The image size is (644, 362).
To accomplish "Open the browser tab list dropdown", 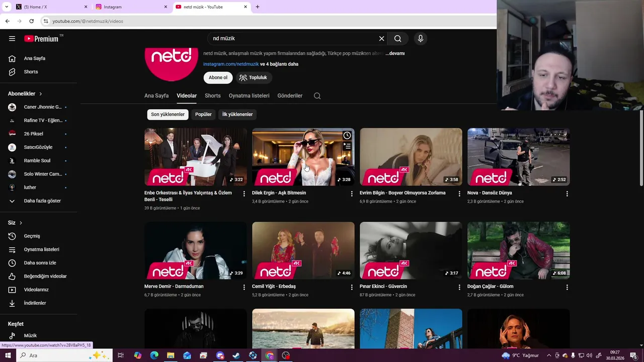I will pyautogui.click(x=7, y=7).
